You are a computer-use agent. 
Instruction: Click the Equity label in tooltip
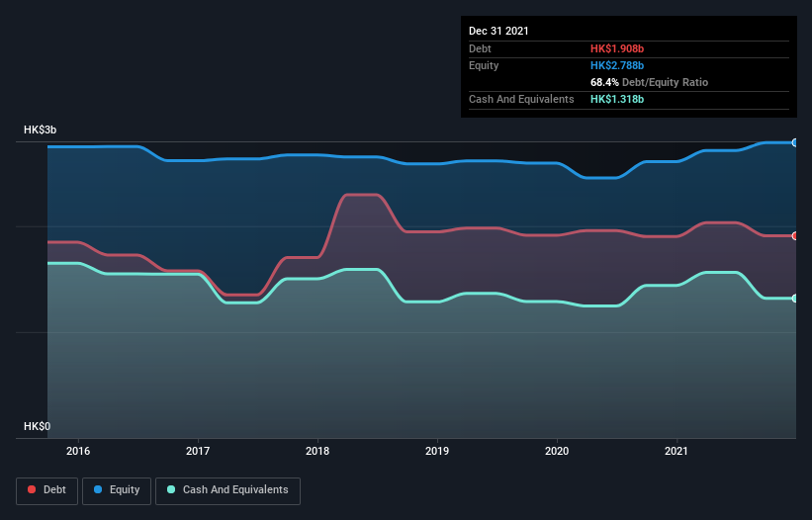(484, 65)
